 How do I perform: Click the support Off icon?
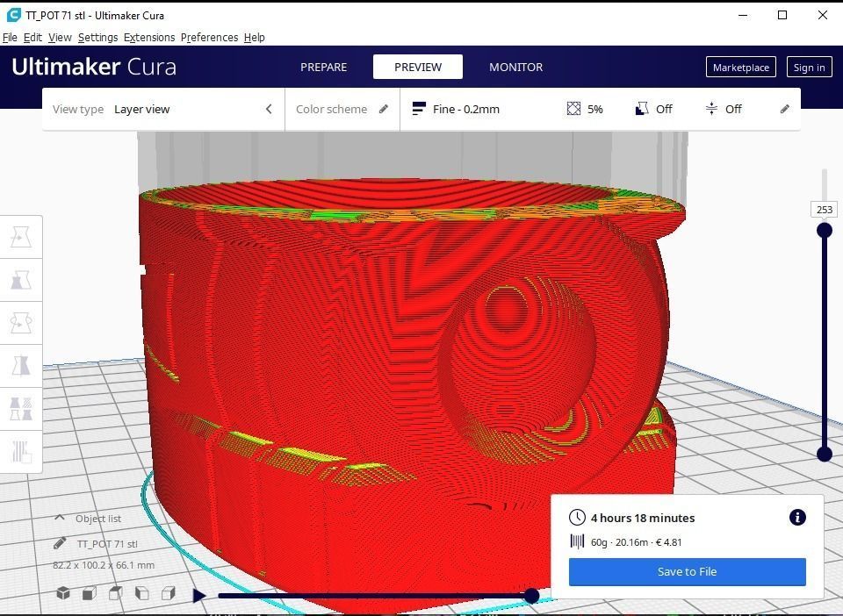pos(641,109)
